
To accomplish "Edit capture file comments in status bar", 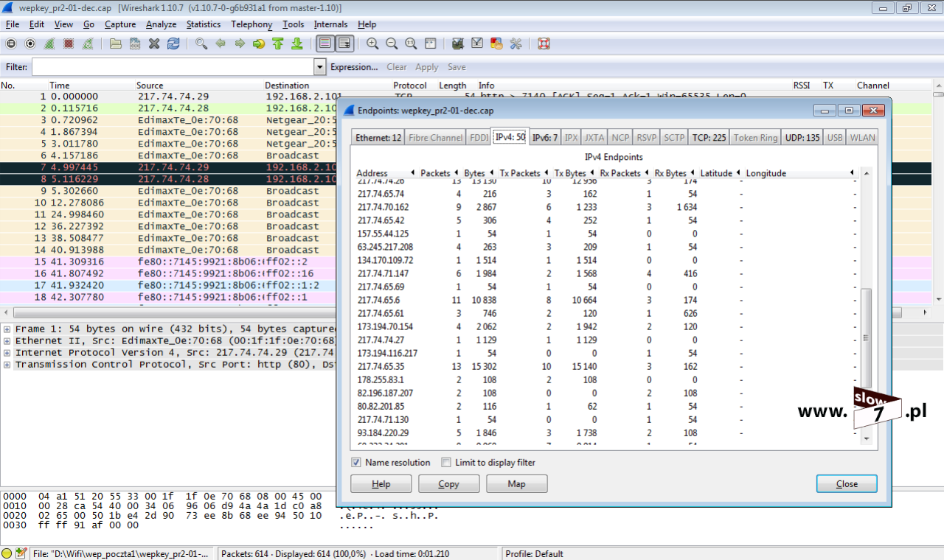I will click(21, 553).
